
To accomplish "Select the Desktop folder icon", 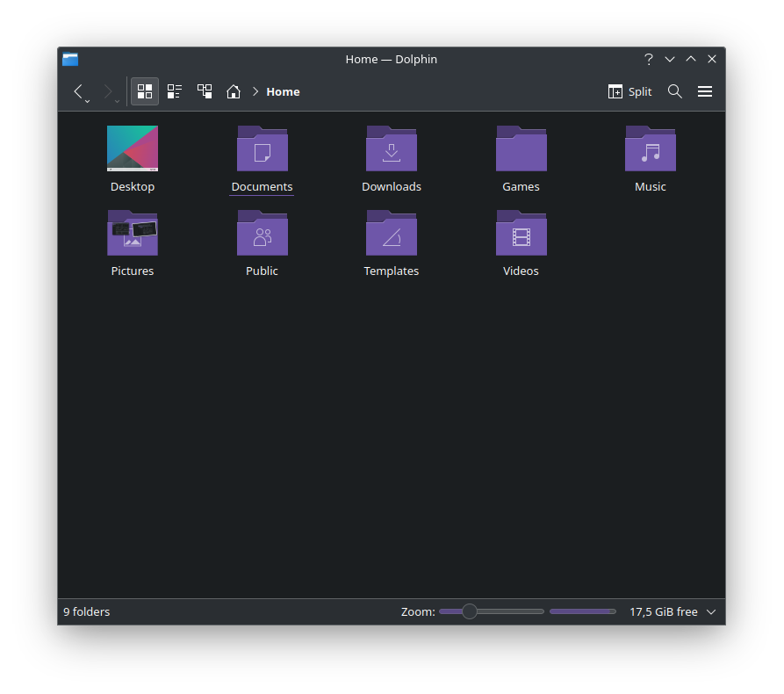I will click(x=133, y=148).
